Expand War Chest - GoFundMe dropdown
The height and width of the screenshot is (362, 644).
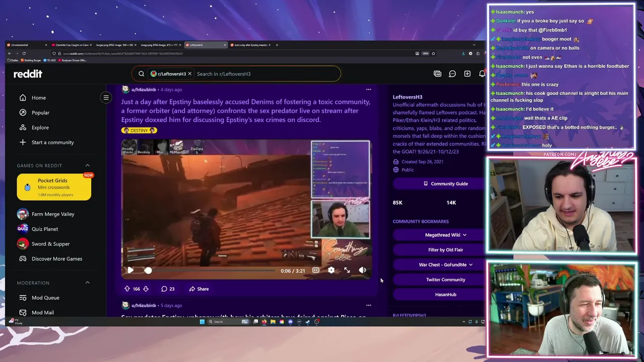click(x=446, y=264)
